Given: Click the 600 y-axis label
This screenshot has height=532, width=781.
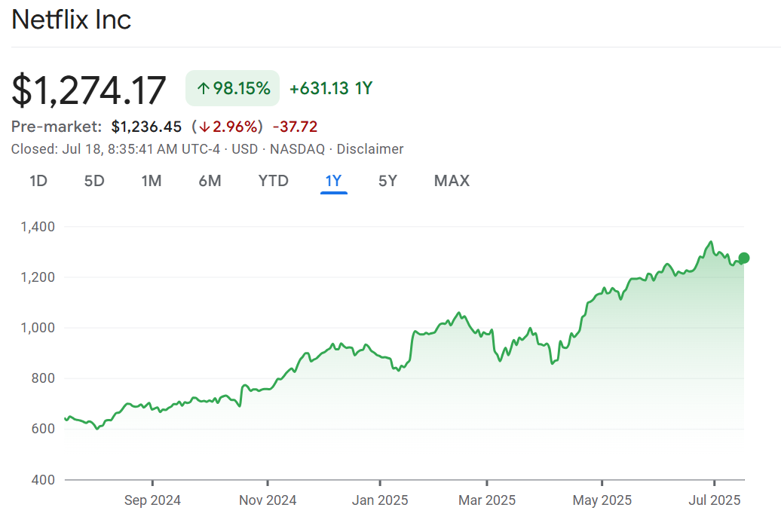Looking at the screenshot, I should pos(43,429).
